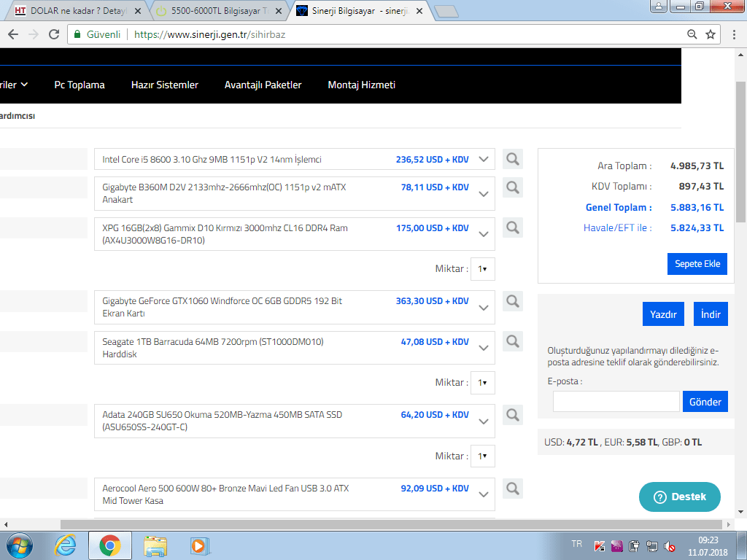Click İndir button
This screenshot has width=747, height=560.
pyautogui.click(x=711, y=314)
